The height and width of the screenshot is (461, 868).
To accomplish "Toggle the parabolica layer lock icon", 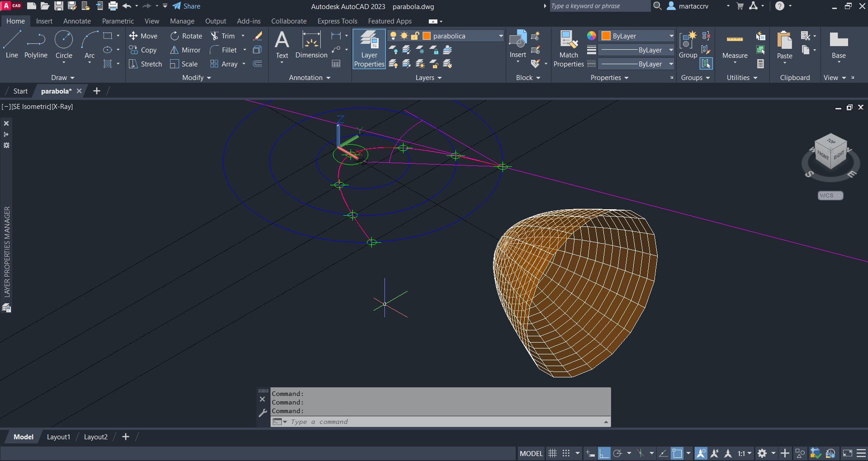I will click(x=415, y=36).
